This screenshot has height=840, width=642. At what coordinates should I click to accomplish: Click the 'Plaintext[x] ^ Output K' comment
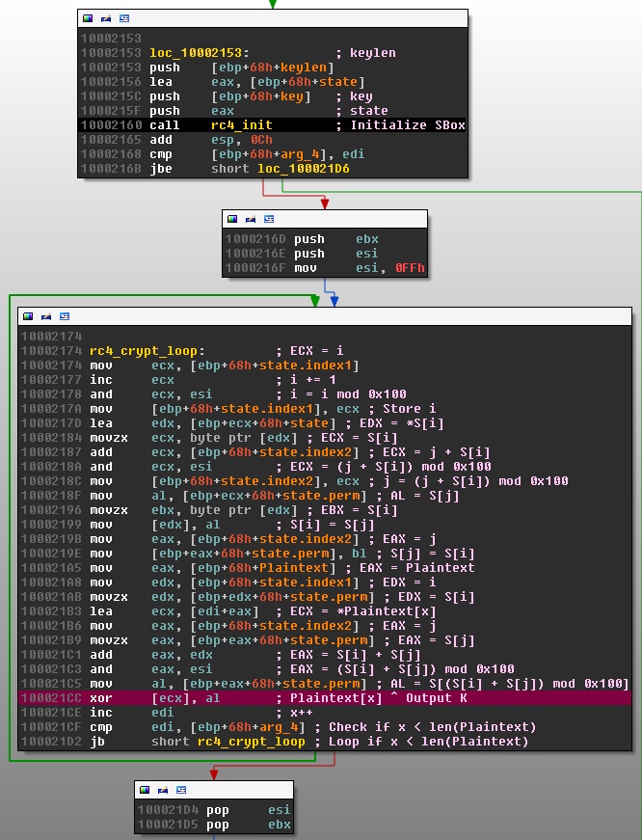pos(379,698)
